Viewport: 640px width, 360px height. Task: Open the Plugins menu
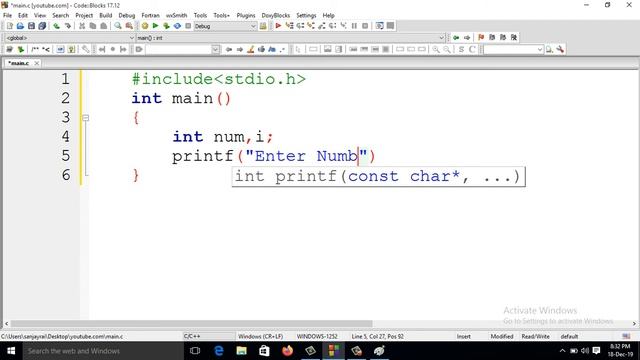[246, 15]
